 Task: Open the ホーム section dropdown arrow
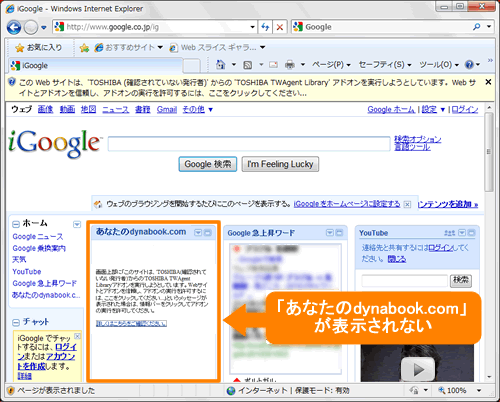[77, 224]
